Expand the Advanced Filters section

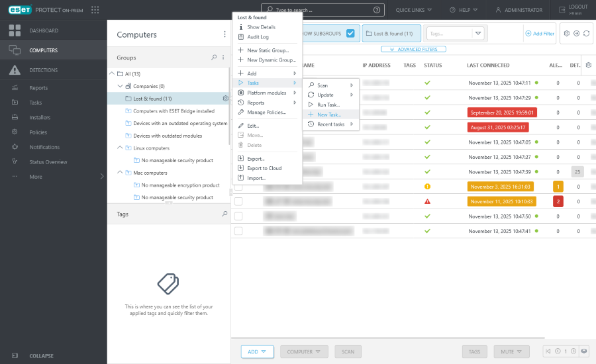pos(413,50)
